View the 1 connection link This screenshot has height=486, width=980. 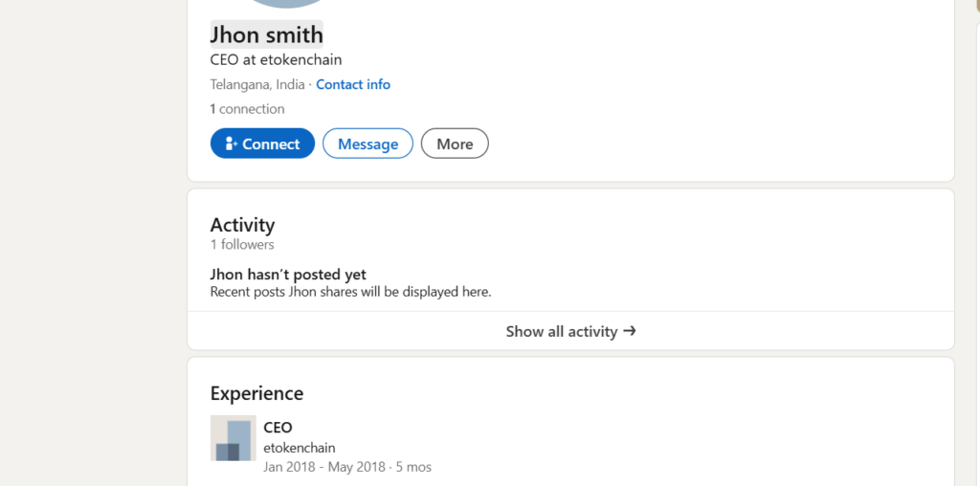pos(247,109)
